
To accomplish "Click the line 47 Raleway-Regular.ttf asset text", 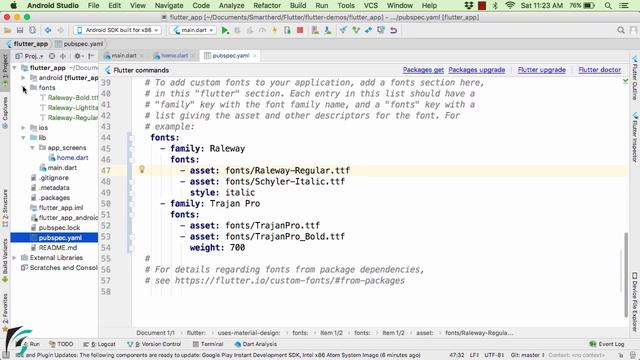I will click(x=287, y=171).
